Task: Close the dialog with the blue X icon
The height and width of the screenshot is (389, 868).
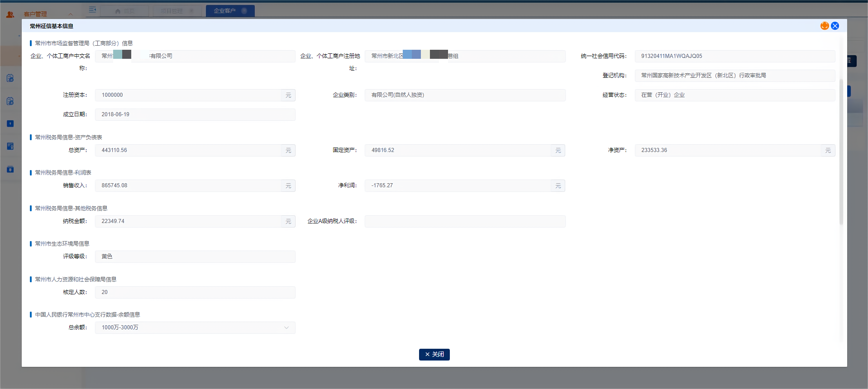Action: pos(835,26)
